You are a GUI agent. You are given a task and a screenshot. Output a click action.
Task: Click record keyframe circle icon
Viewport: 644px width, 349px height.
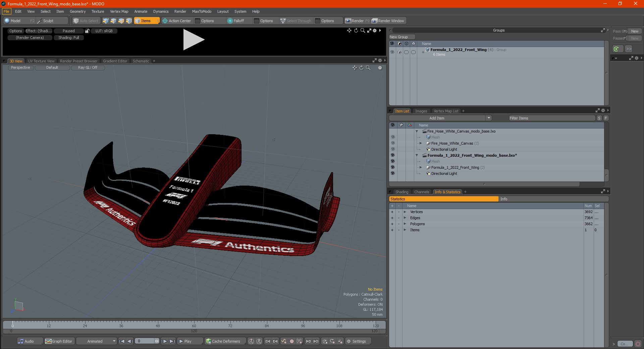click(x=292, y=341)
